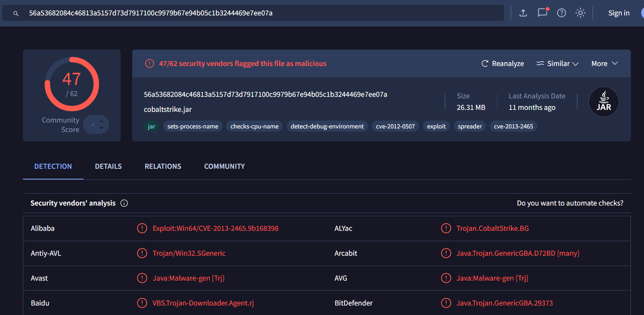Viewport: 644px width, 315px height.
Task: Select the cve-2012-0507 tag
Action: tap(395, 126)
